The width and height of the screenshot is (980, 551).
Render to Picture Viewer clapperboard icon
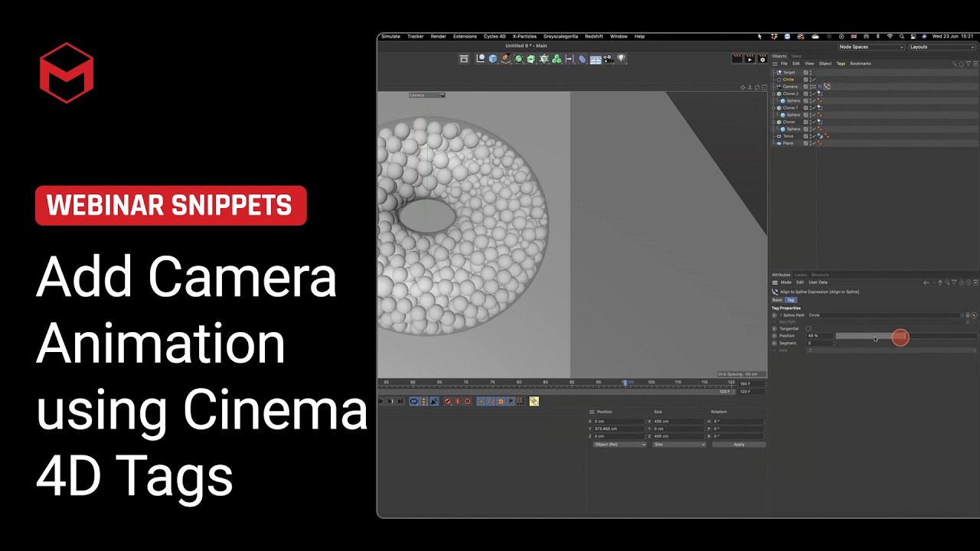pyautogui.click(x=750, y=58)
